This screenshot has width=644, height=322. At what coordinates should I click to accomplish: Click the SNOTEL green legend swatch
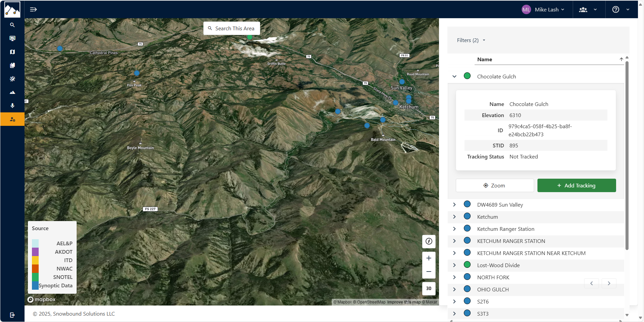tap(35, 277)
